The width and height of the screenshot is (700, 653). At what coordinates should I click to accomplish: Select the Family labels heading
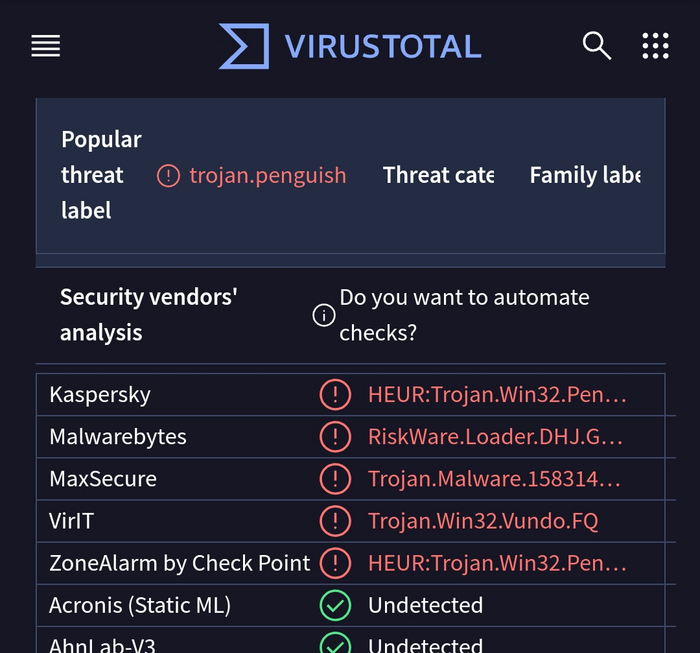click(584, 176)
